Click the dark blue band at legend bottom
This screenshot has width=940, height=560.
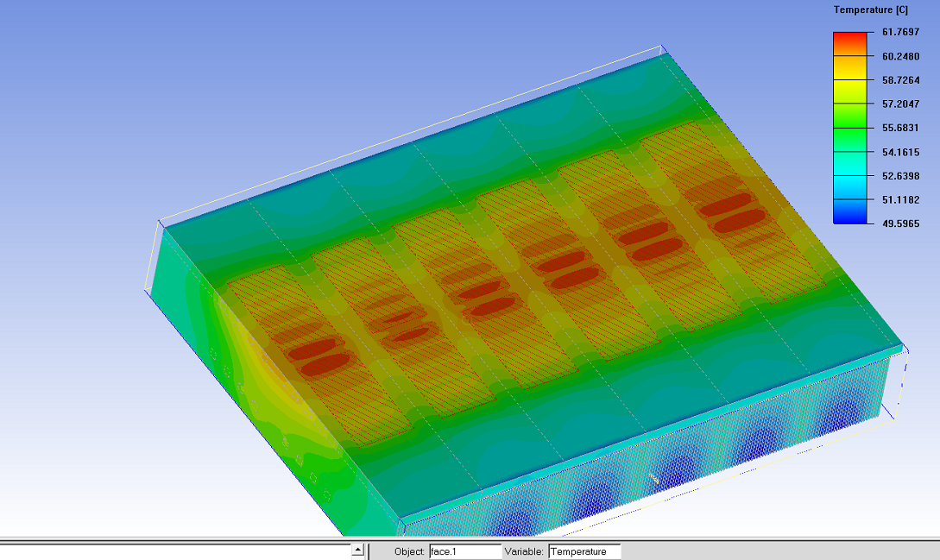pos(850,214)
